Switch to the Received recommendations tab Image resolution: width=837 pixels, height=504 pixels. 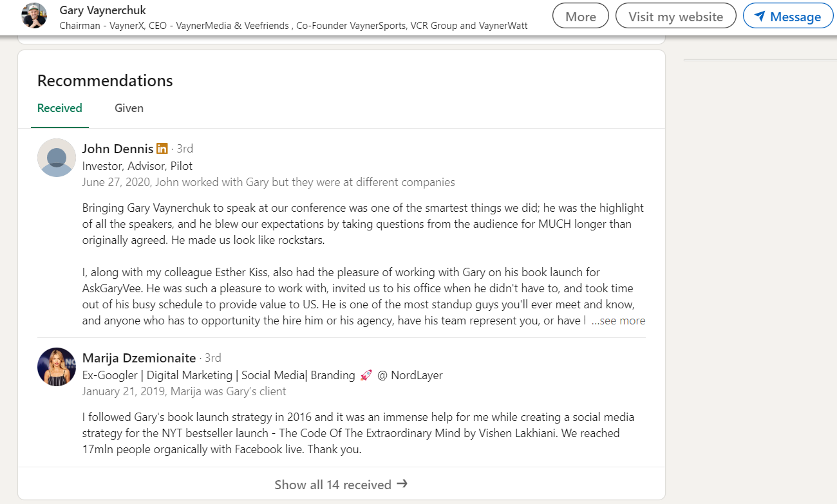(60, 108)
